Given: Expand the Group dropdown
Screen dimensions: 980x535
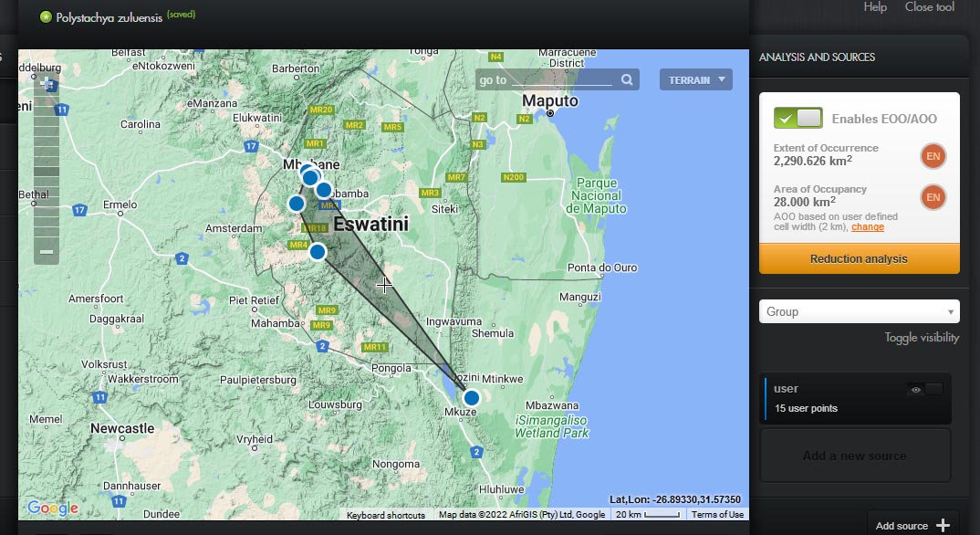Looking at the screenshot, I should [x=859, y=311].
